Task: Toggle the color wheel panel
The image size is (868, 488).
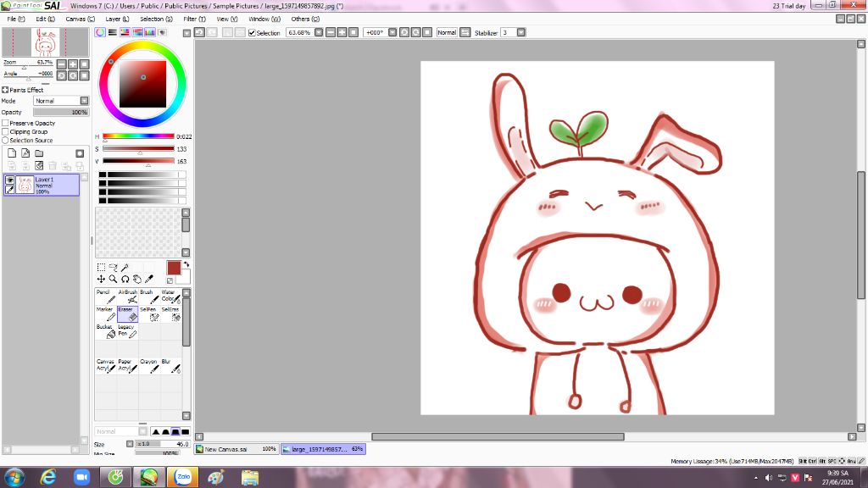Action: tap(100, 33)
